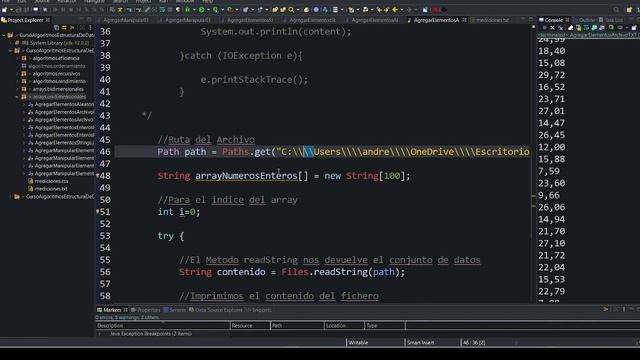The height and width of the screenshot is (360, 640).
Task: Click the green Debug bug icon
Action: [188, 9]
